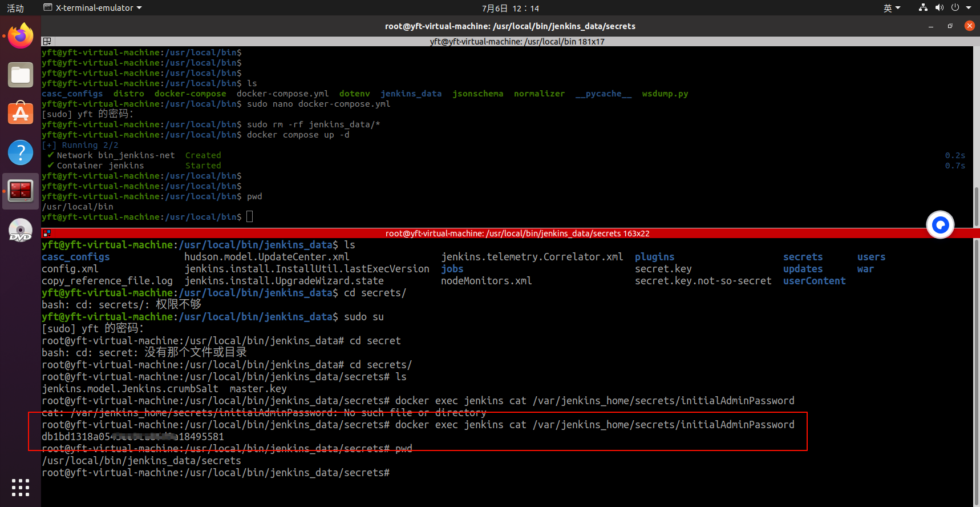Viewport: 980px width, 507px height.
Task: Select the top pane title bar 181x17
Action: pyautogui.click(x=517, y=41)
